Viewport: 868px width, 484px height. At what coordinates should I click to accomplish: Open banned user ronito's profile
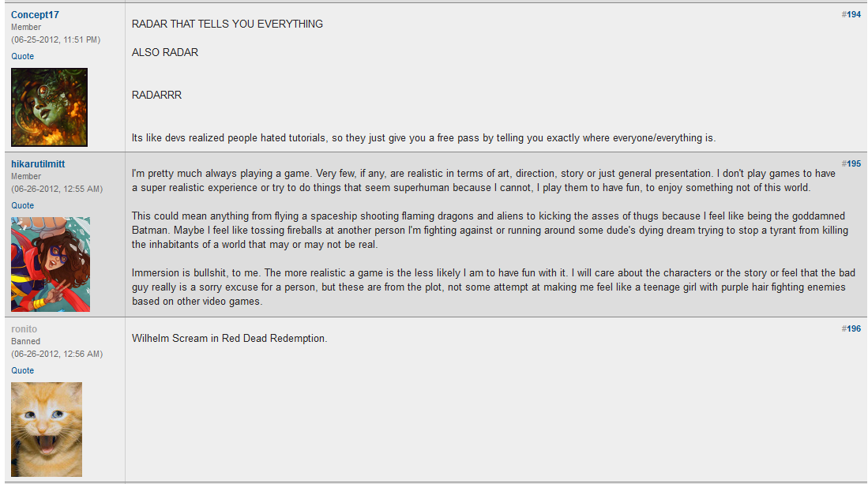[x=24, y=329]
